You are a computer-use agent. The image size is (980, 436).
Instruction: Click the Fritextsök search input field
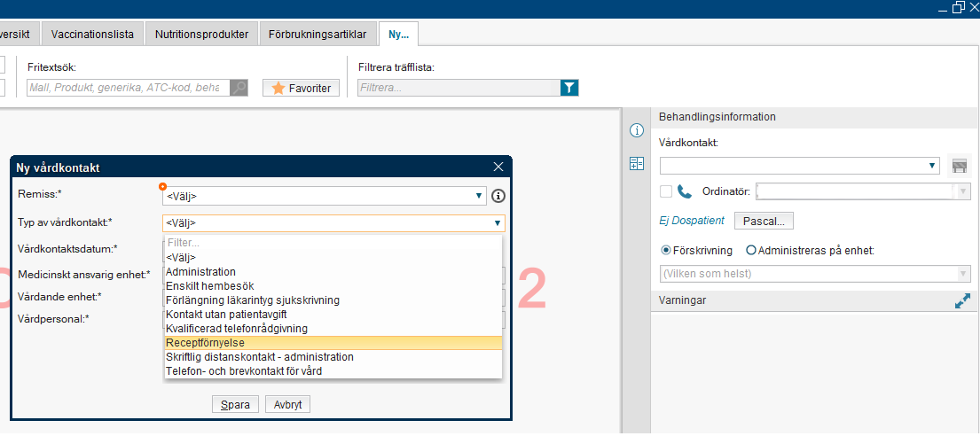(128, 88)
